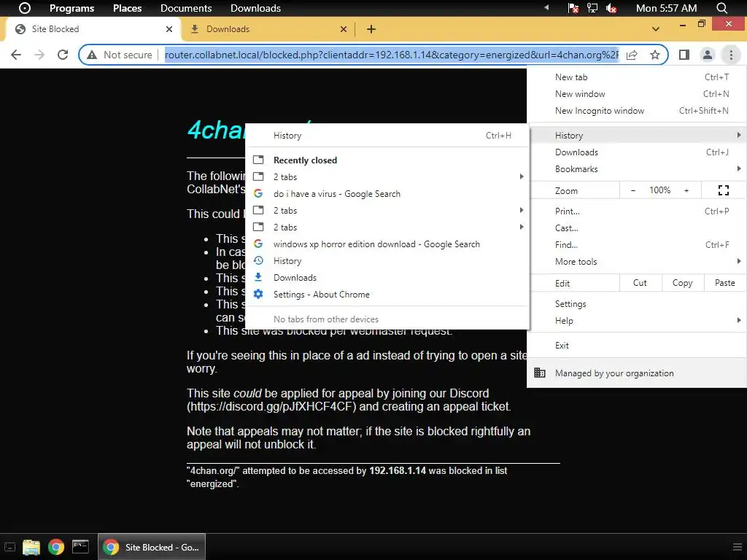Expand the Bookmarks submenu
This screenshot has height=560, width=747.
pos(636,169)
